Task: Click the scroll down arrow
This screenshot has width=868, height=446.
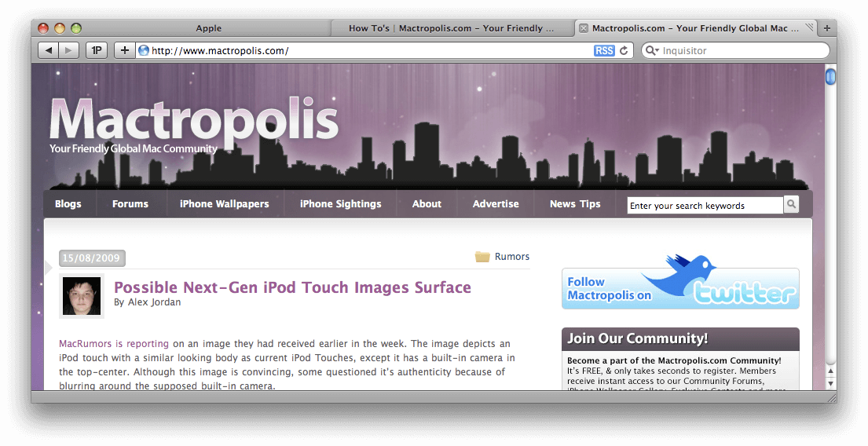Action: click(830, 383)
